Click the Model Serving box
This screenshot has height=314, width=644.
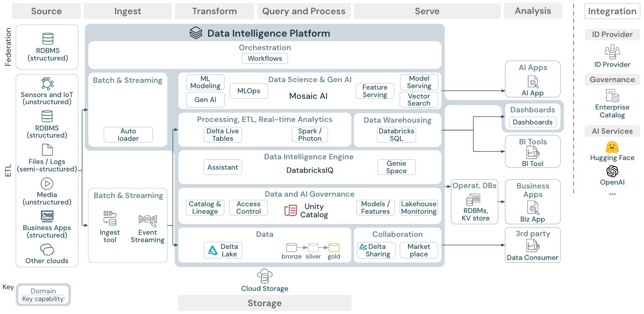click(419, 82)
